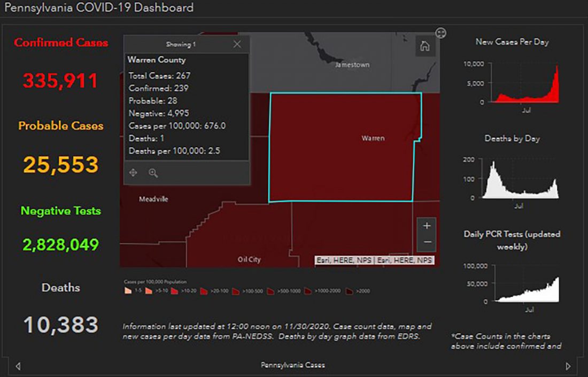
Task: Click the New Cases Per Day chart
Action: click(527, 83)
